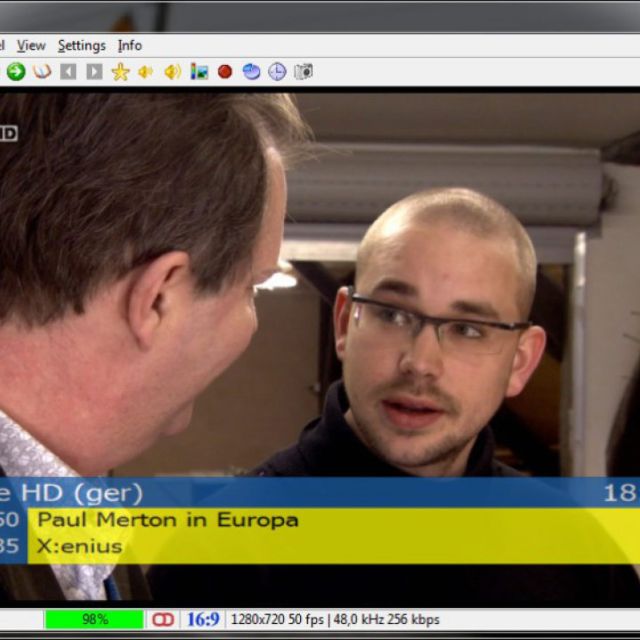Toggle the 16:9 aspect ratio indicator
The image size is (640, 640).
click(x=202, y=620)
